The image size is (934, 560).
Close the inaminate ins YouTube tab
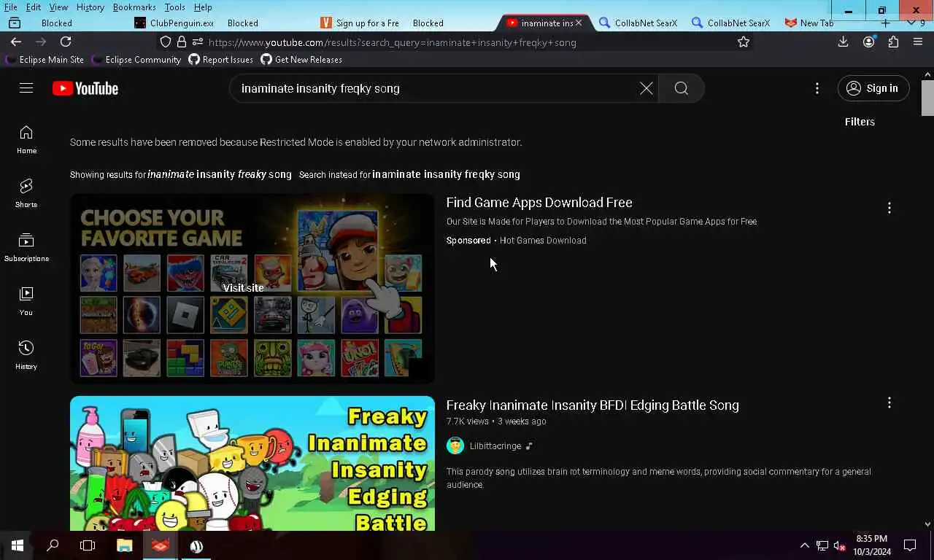(x=579, y=23)
